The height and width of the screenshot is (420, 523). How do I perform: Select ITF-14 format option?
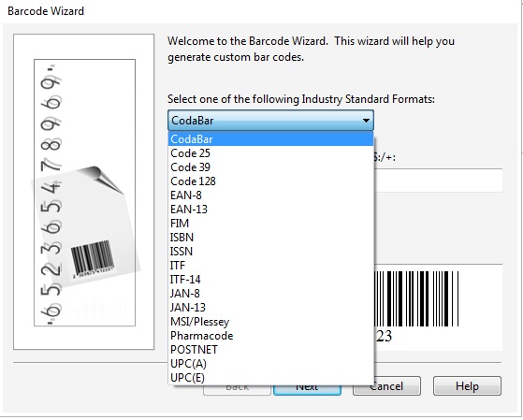(270, 280)
